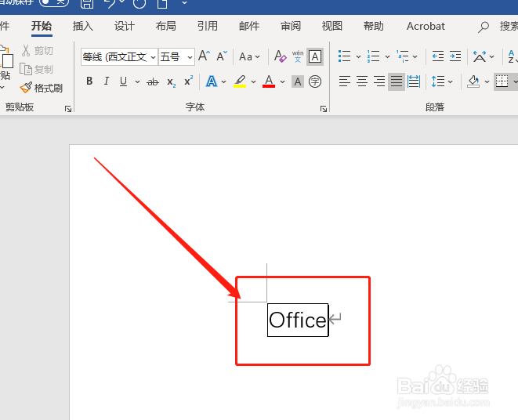Image resolution: width=518 pixels, height=420 pixels.
Task: Expand underline style dropdown arrow
Action: 137,81
